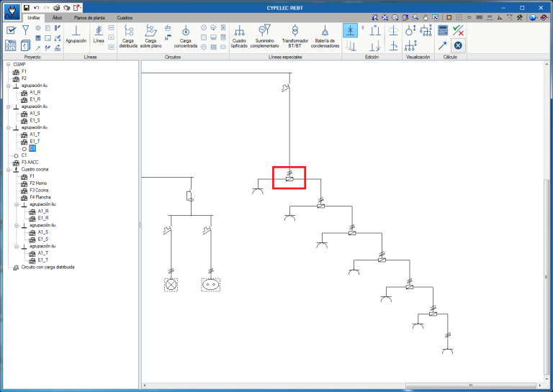Toggle the grid display icon
Image resolution: width=553 pixels, height=392 pixels.
tap(459, 17)
